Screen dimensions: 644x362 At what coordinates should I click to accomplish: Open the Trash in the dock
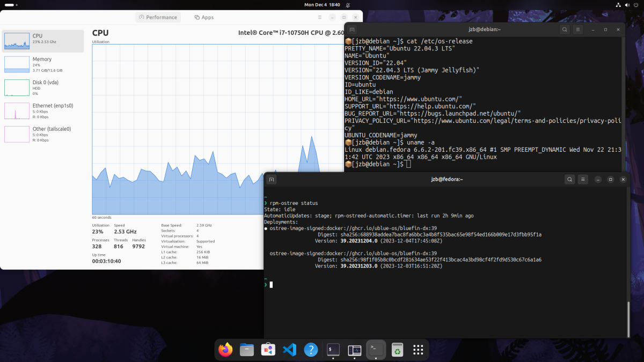[x=397, y=350]
